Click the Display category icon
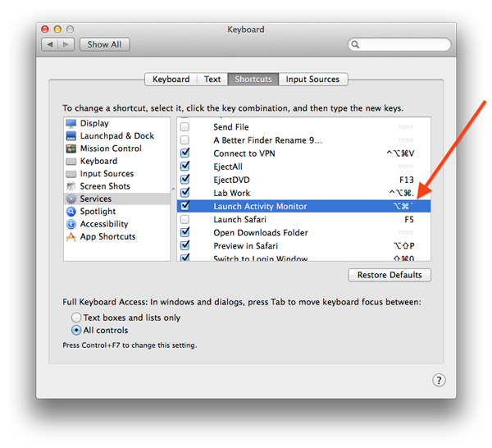492x448 pixels. [71, 123]
